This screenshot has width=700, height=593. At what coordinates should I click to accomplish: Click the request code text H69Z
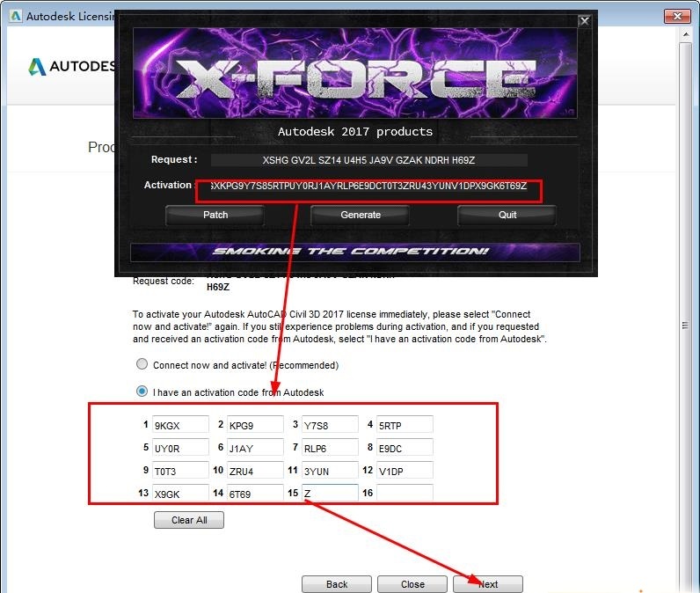[218, 287]
